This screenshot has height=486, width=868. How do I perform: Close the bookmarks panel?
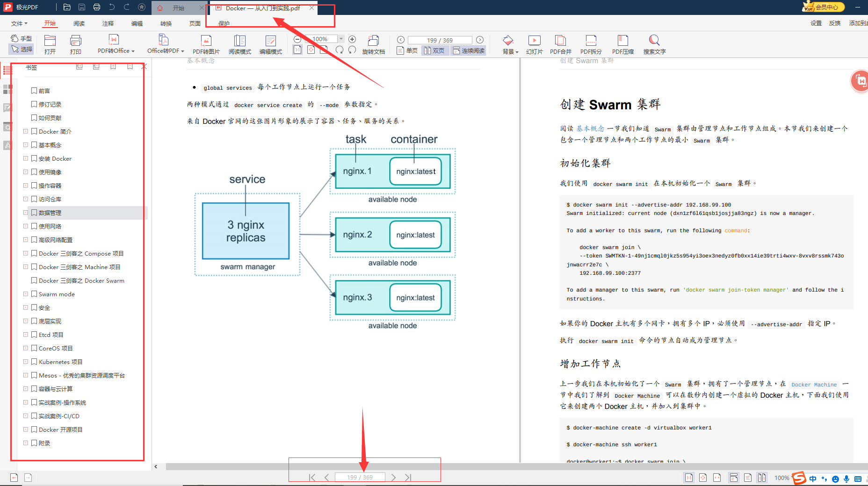(144, 67)
